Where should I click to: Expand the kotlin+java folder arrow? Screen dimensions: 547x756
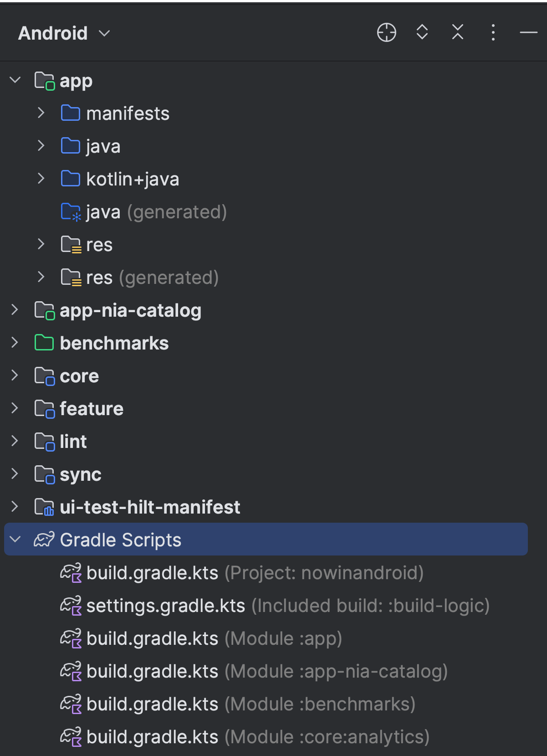(x=41, y=179)
